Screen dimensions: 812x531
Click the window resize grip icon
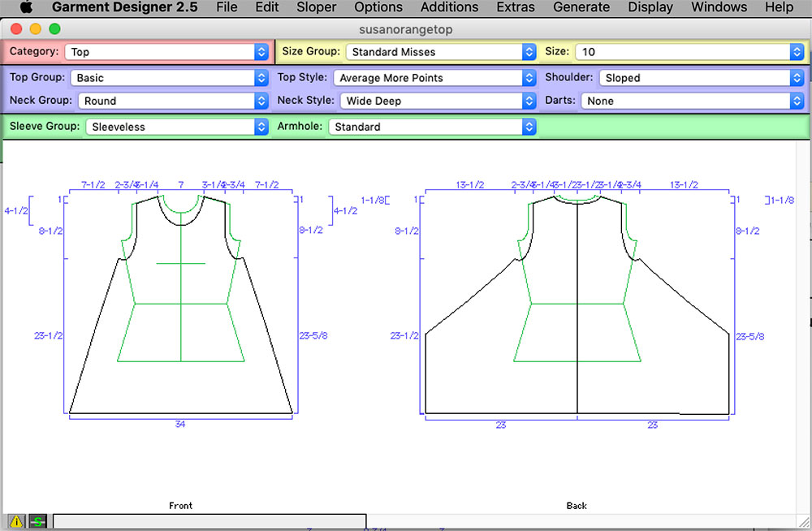click(803, 522)
